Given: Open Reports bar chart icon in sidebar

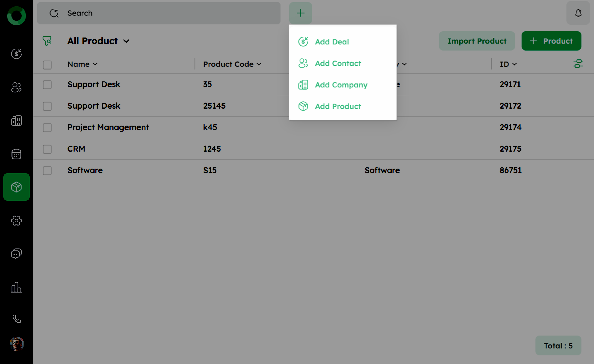Looking at the screenshot, I should point(16,287).
